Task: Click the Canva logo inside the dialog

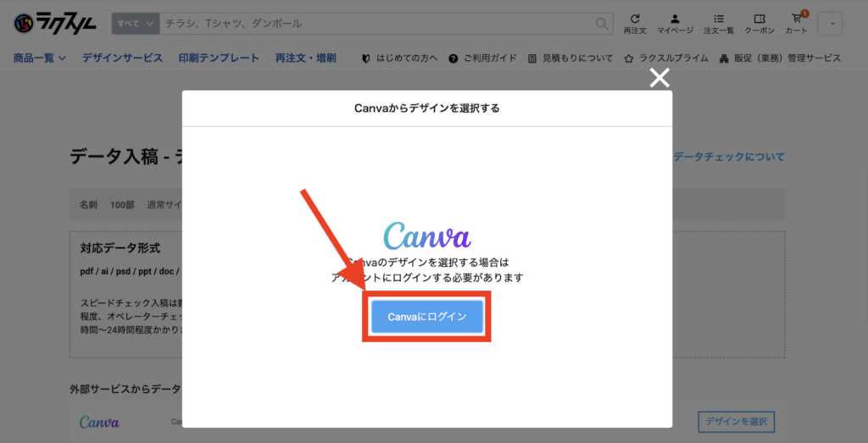Action: (x=427, y=235)
